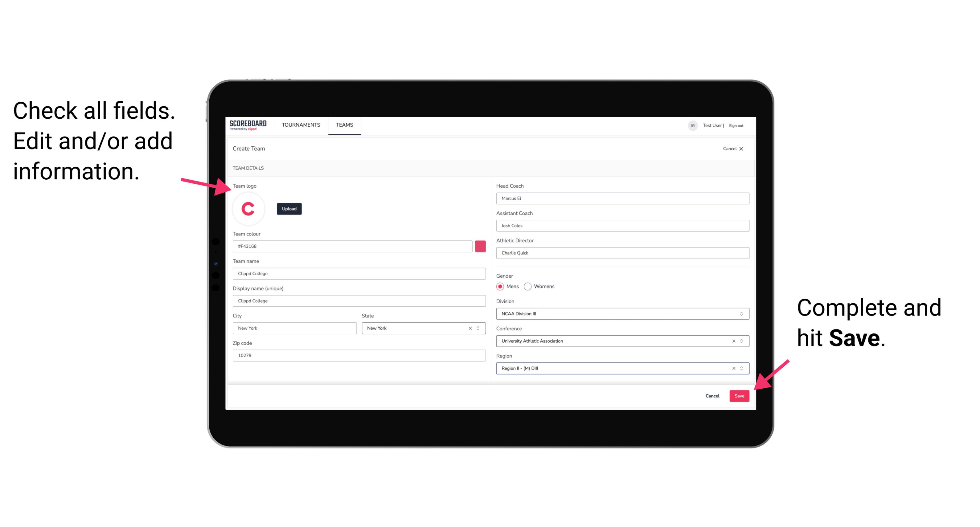
Task: Select Mens gender radio button
Action: [500, 286]
